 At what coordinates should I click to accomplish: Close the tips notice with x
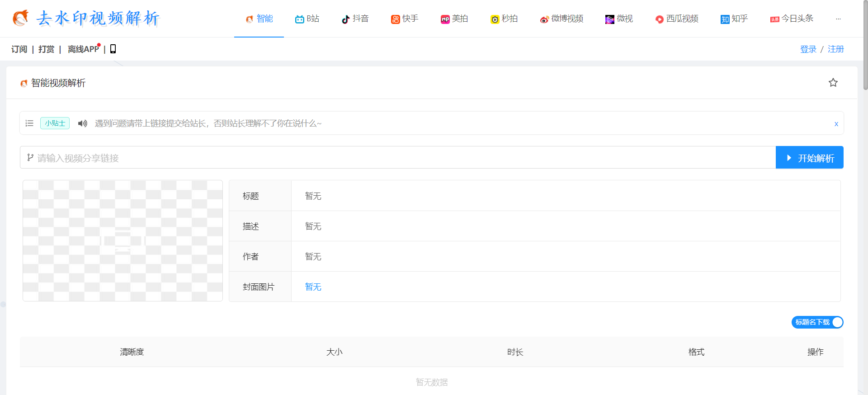point(836,123)
